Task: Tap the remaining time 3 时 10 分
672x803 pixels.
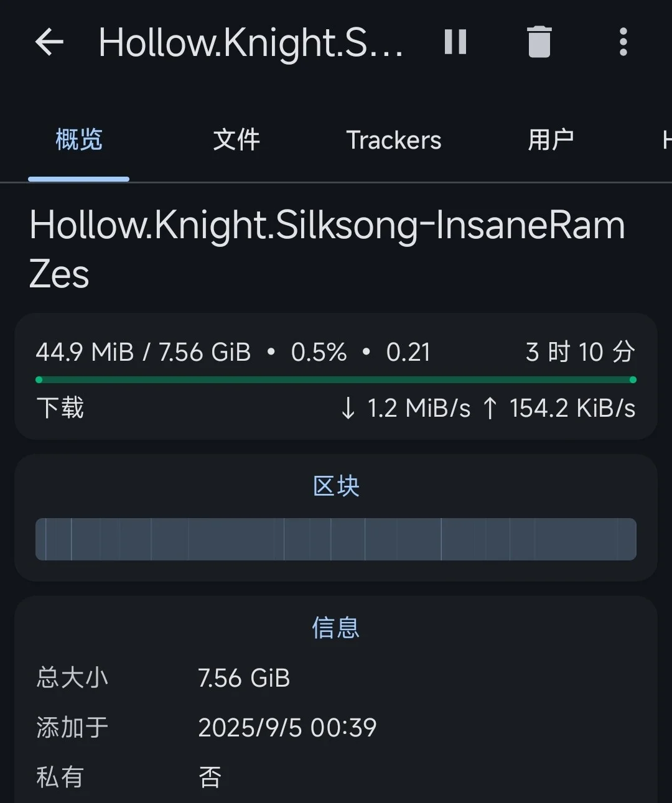Action: coord(580,352)
